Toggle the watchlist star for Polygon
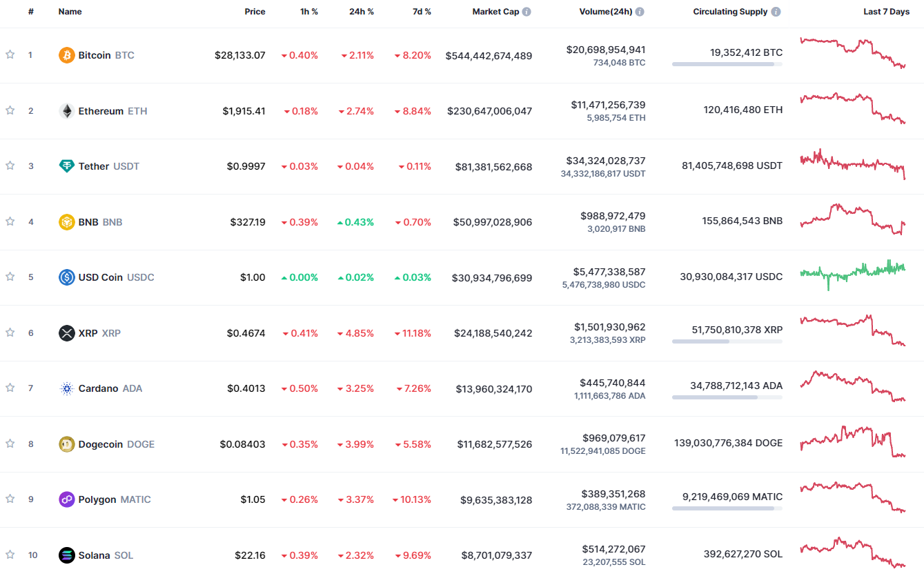The image size is (924, 576). (10, 499)
